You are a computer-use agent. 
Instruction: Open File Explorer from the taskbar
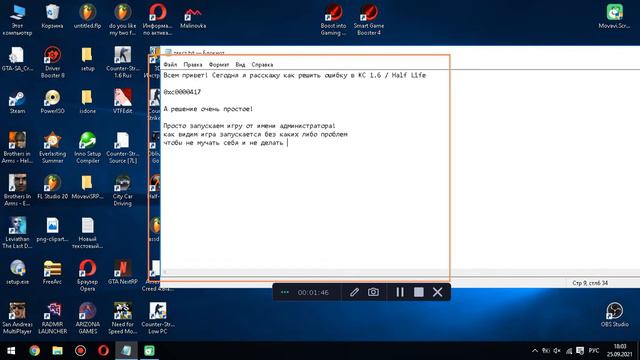57,351
